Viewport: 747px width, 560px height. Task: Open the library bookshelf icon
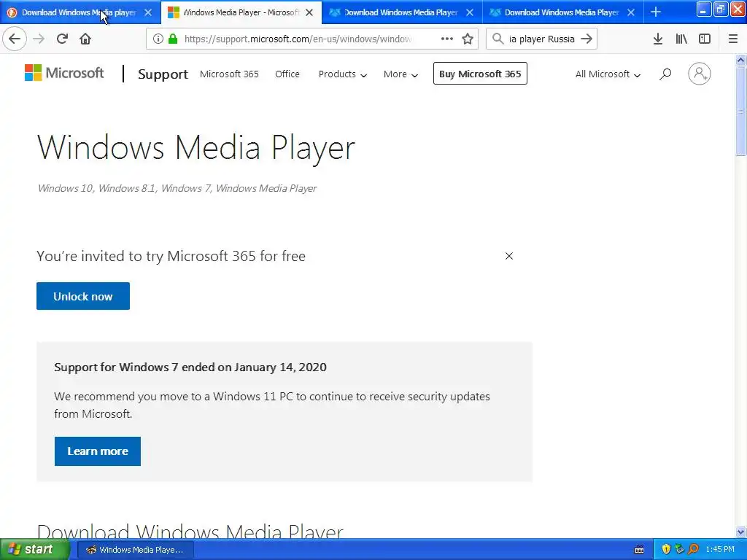681,39
